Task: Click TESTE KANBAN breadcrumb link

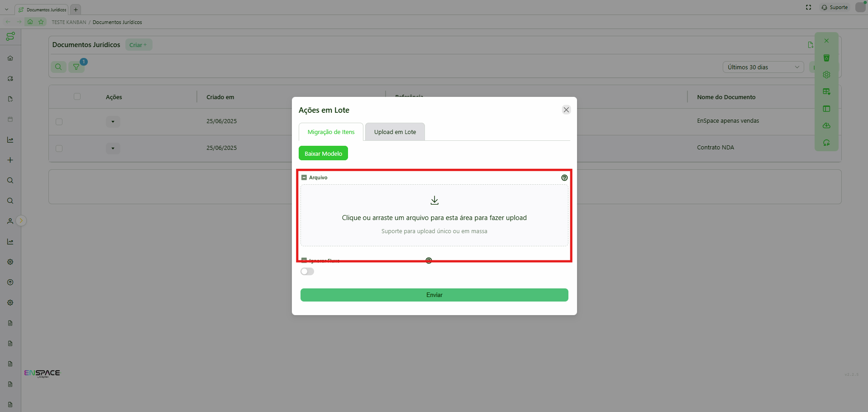Action: (x=69, y=22)
